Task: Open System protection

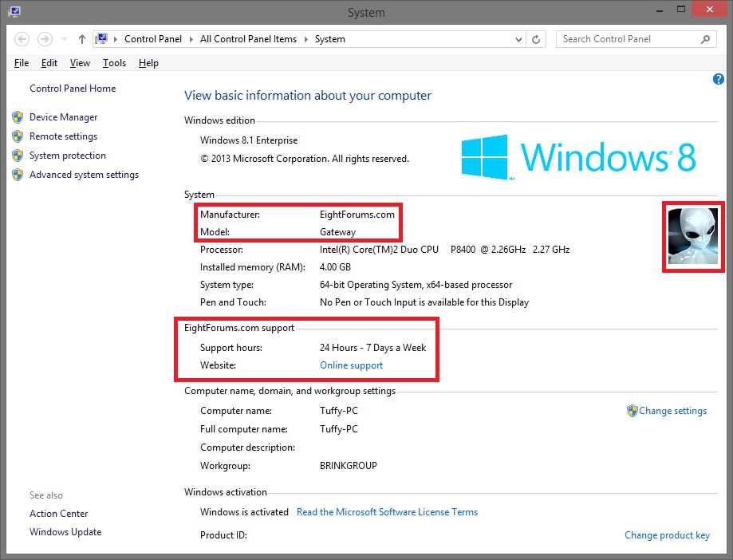Action: [x=68, y=156]
